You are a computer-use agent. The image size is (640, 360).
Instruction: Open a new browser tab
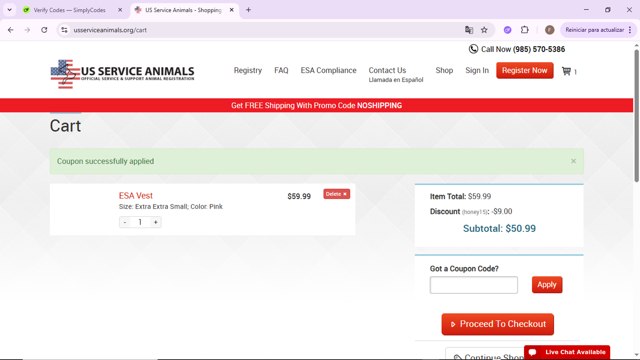point(248,10)
